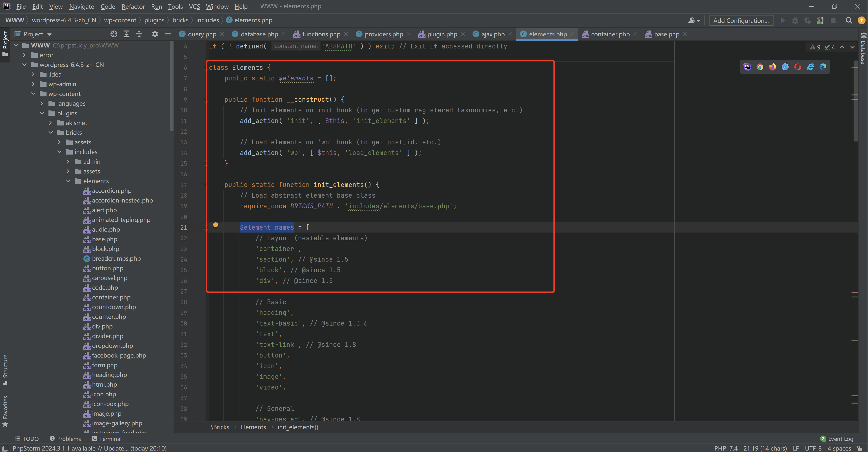Collapse the wordpress-6.4.3-zh_CN folder
Screen dimensions: 868x452
pos(25,65)
